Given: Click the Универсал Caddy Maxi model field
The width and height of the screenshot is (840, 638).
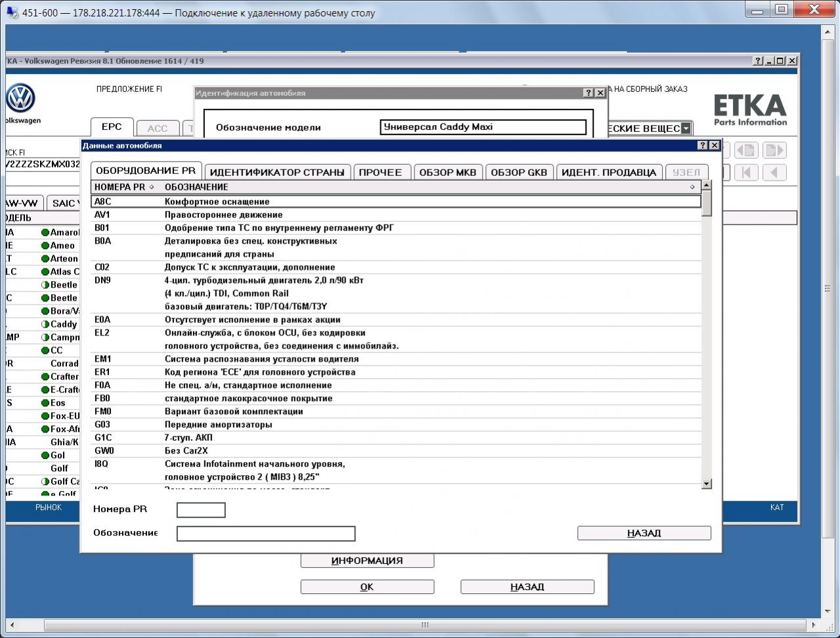Looking at the screenshot, I should [x=483, y=127].
